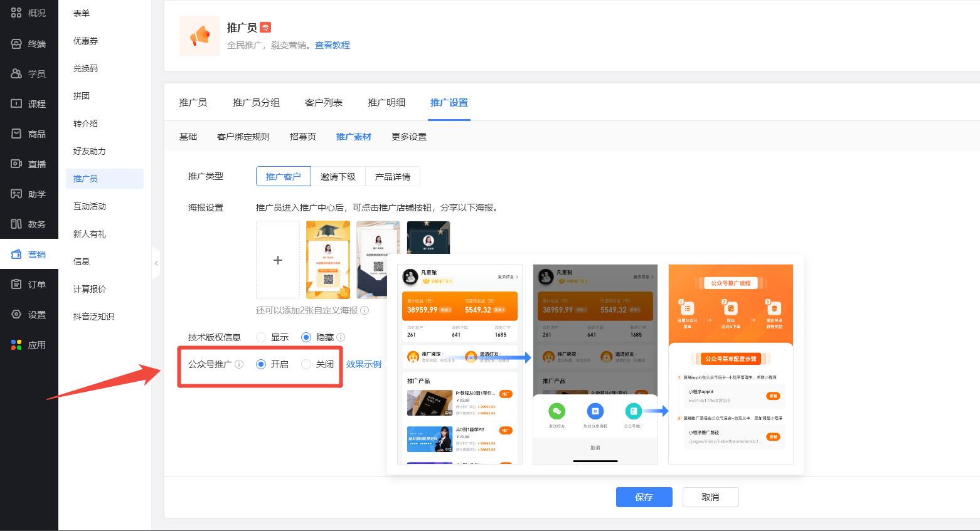Click the 概况 overview icon in sidebar
Viewport: 980px width, 531px height.
coord(16,13)
